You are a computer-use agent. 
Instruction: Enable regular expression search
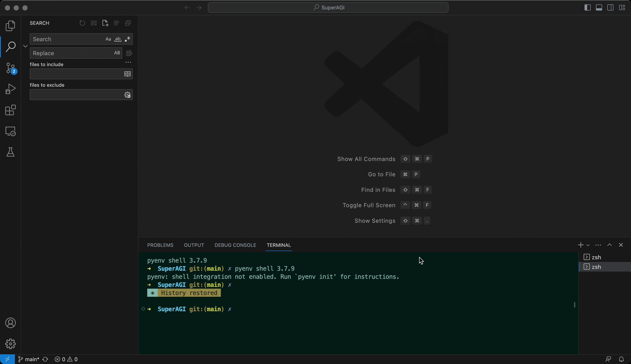128,39
